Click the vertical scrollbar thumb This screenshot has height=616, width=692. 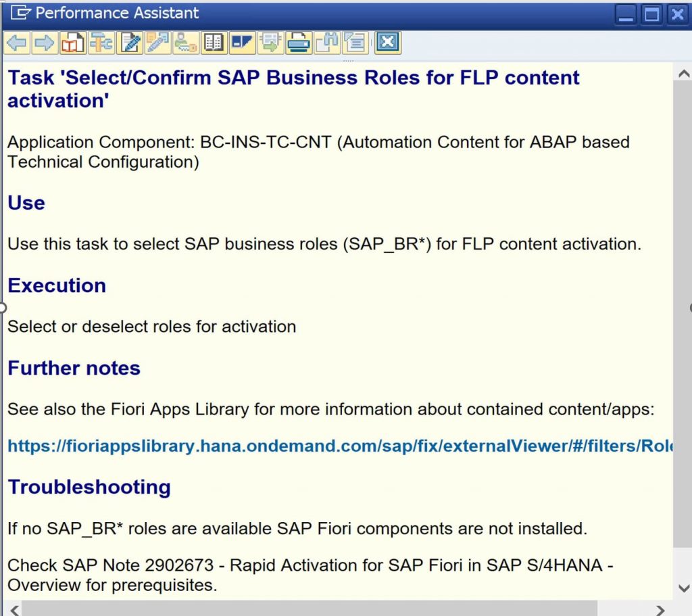click(683, 314)
